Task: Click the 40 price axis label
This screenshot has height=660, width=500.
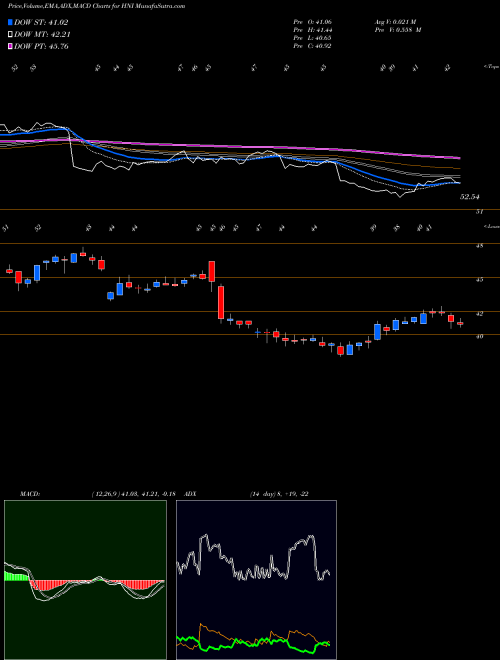Action: click(479, 337)
